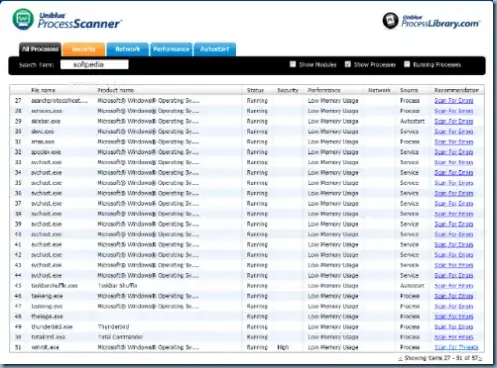
Task: Switch to the All Processes tab
Action: [40, 49]
